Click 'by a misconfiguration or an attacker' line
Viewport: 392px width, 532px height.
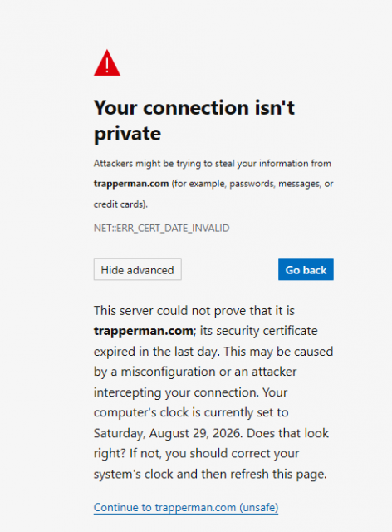195,372
